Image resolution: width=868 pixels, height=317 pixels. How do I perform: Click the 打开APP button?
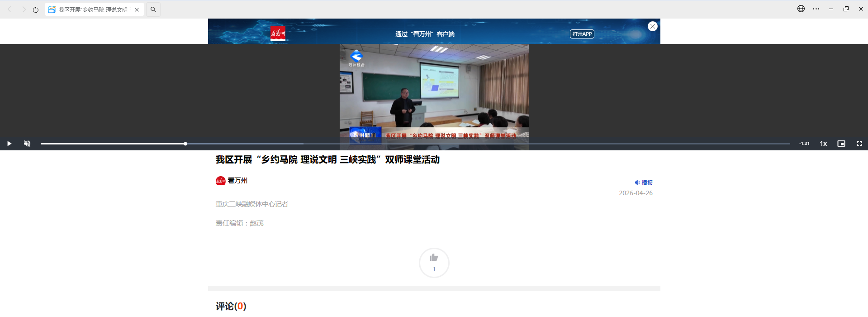582,34
